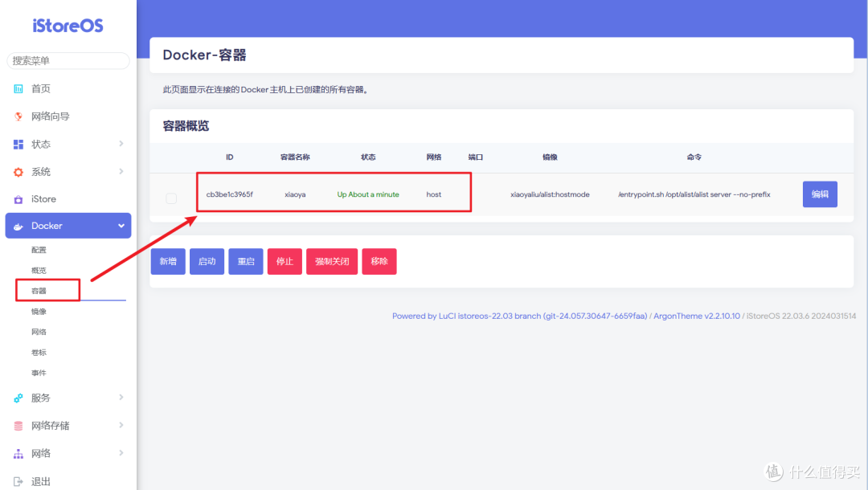Click the 命令 column header
868x490 pixels.
pos(694,157)
